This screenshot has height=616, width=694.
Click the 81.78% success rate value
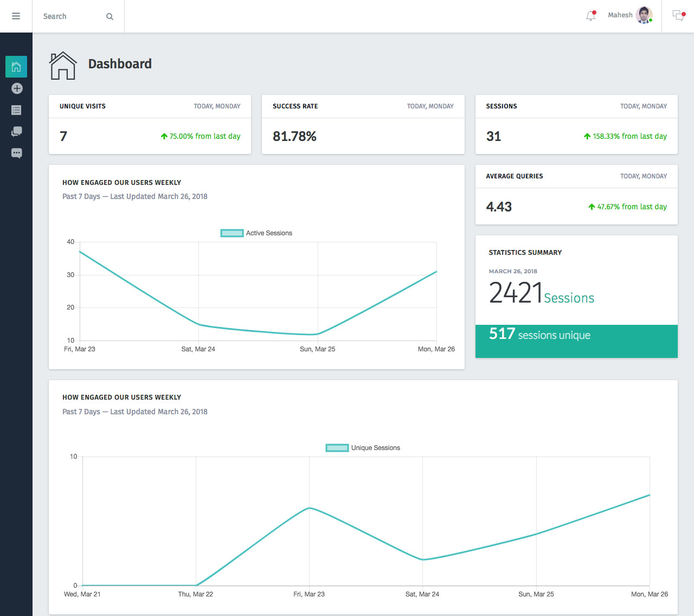coord(294,137)
